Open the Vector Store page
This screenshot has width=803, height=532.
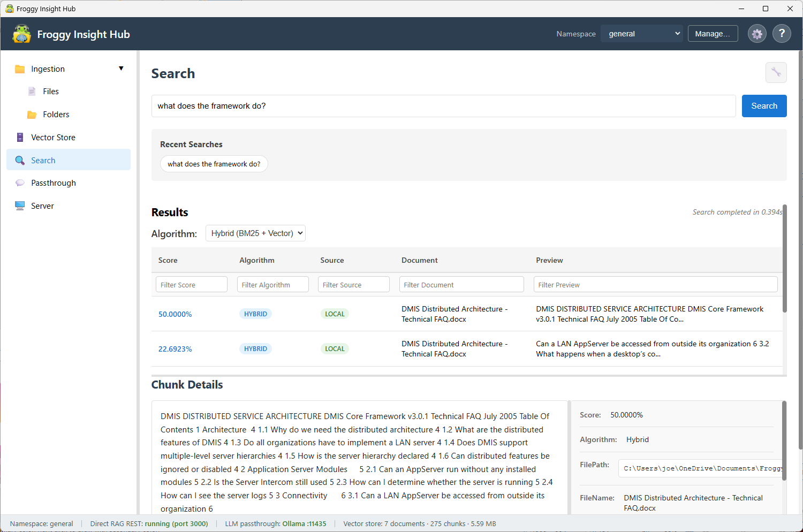click(69, 138)
